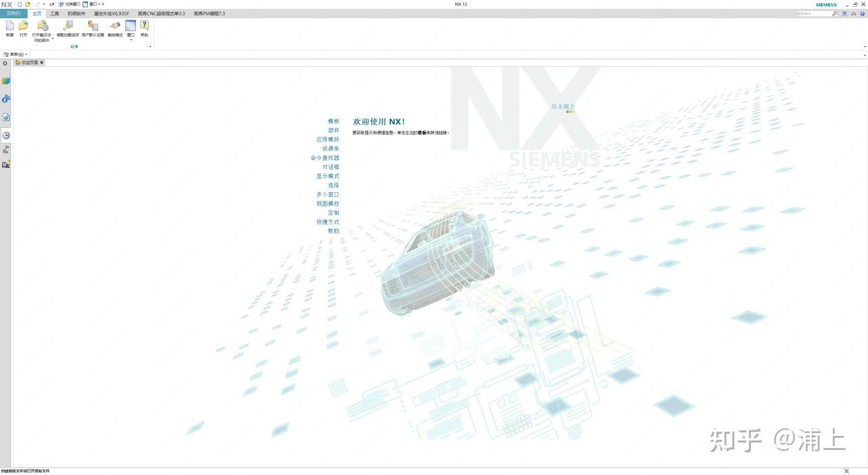Close the 欢迎页面 tab
The image size is (868, 475).
coord(42,62)
